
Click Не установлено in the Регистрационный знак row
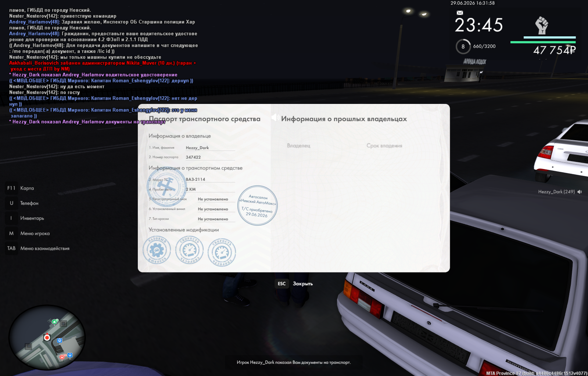click(213, 199)
